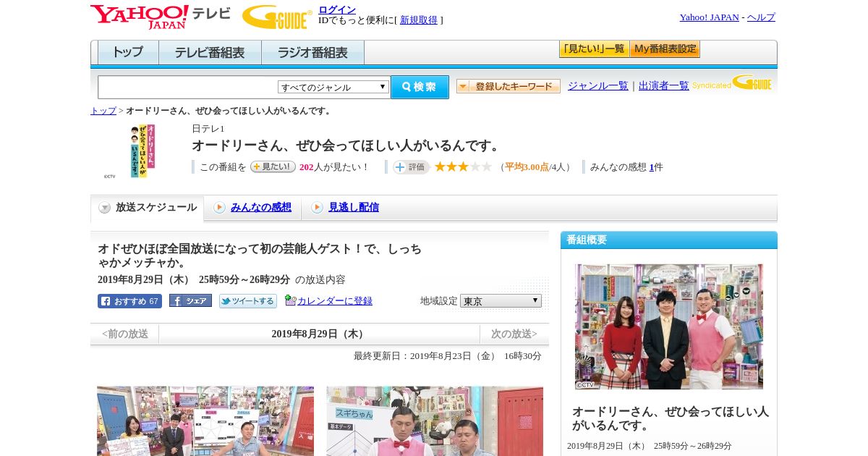Click the star rating display
This screenshot has width=868, height=456.
pos(463,166)
